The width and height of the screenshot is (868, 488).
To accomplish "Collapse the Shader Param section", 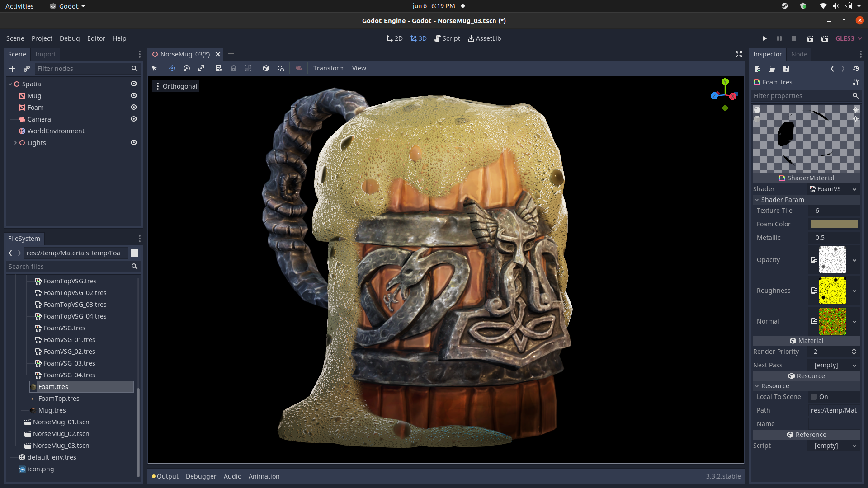I will point(757,199).
